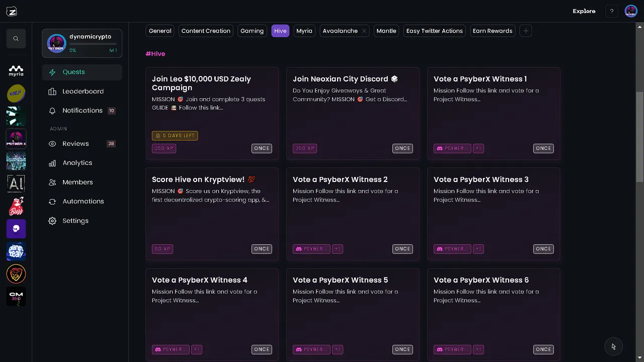This screenshot has height=362, width=644.
Task: Click the page vertical scrollbar
Action: click(x=640, y=136)
